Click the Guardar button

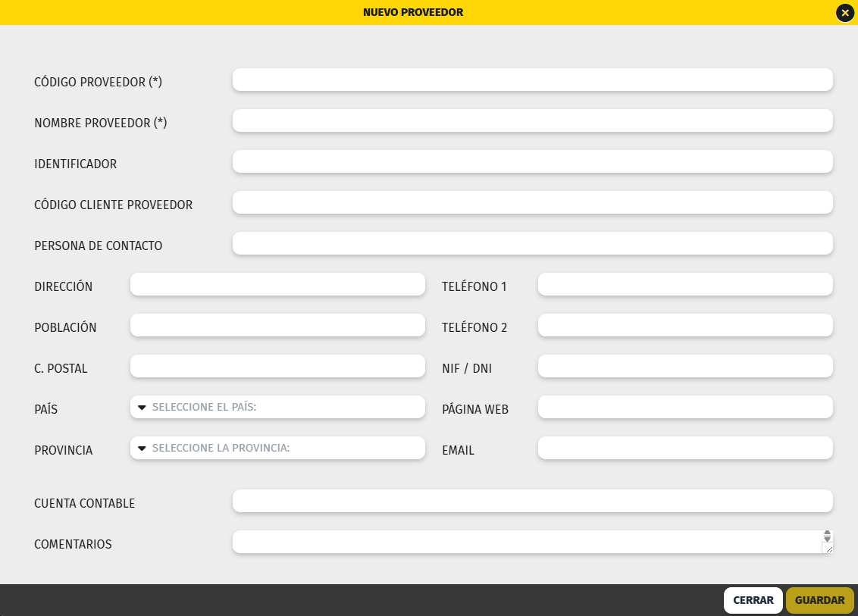tap(819, 600)
